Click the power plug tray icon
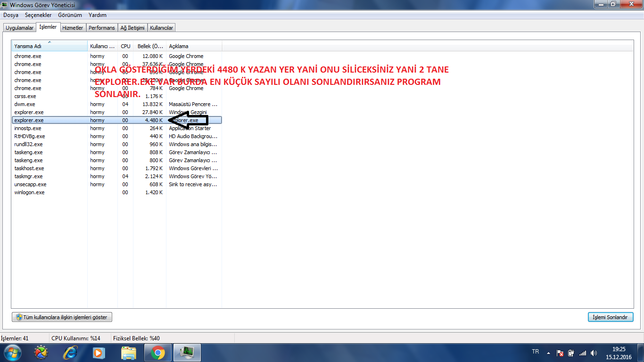 [571, 353]
